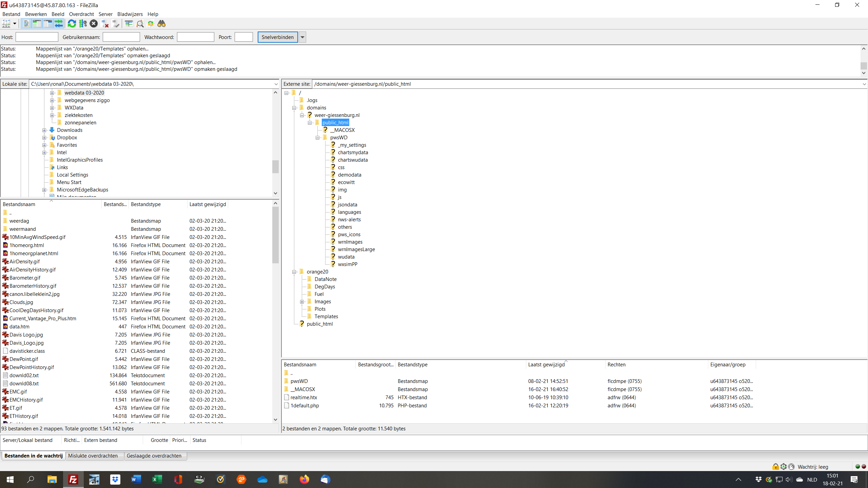Click the message log scroll down arrow

tap(864, 73)
